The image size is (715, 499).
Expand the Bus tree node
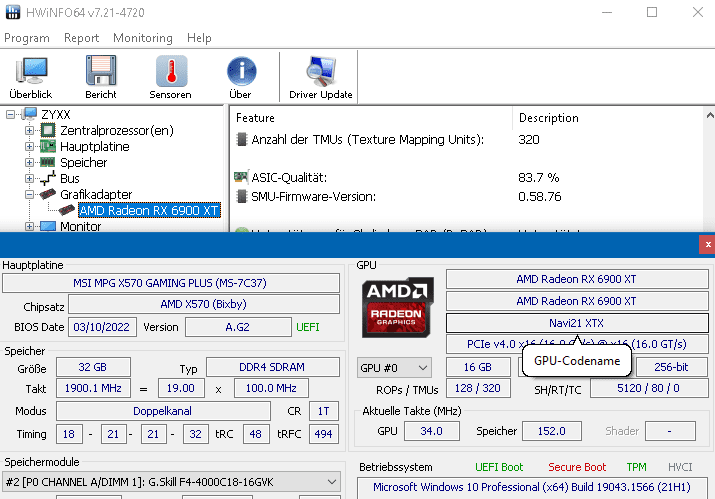pyautogui.click(x=29, y=178)
